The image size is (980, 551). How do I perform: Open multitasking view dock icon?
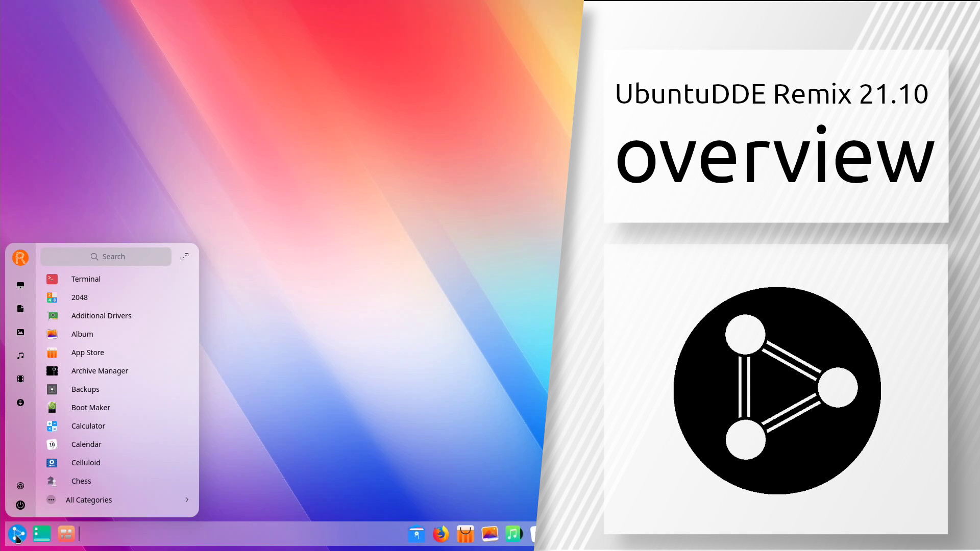point(66,534)
